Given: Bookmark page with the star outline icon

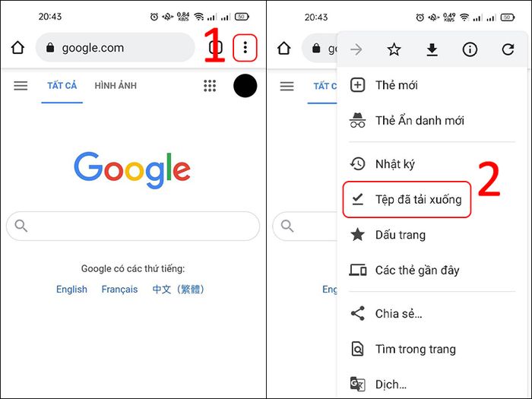Looking at the screenshot, I should coord(394,49).
